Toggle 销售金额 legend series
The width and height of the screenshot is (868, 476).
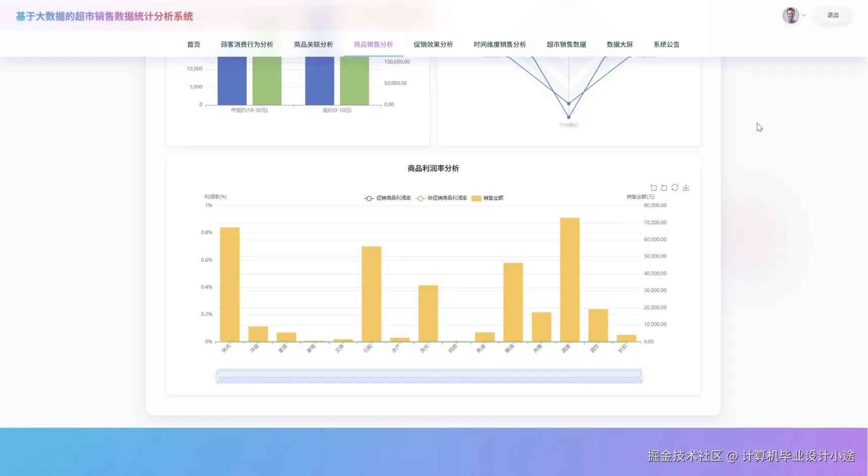click(x=487, y=198)
